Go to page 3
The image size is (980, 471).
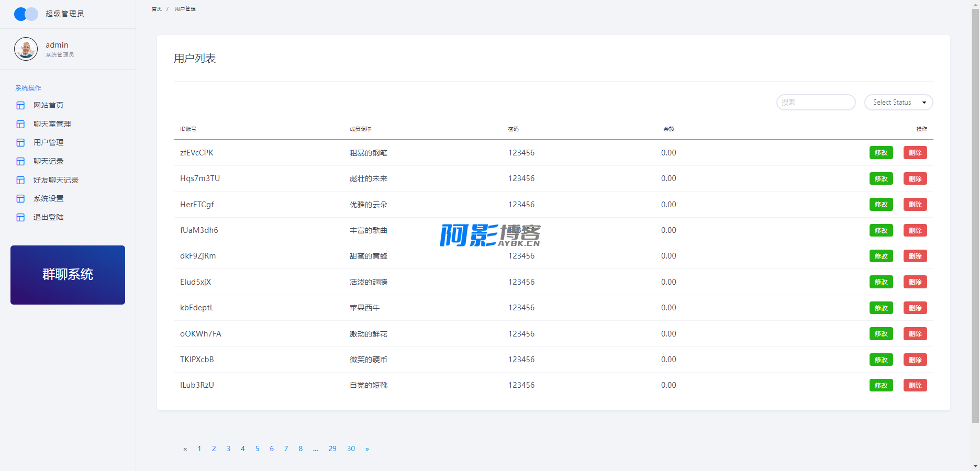pyautogui.click(x=228, y=449)
